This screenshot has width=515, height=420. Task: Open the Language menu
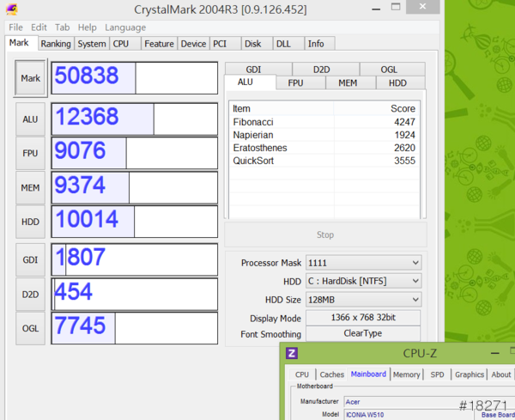125,27
